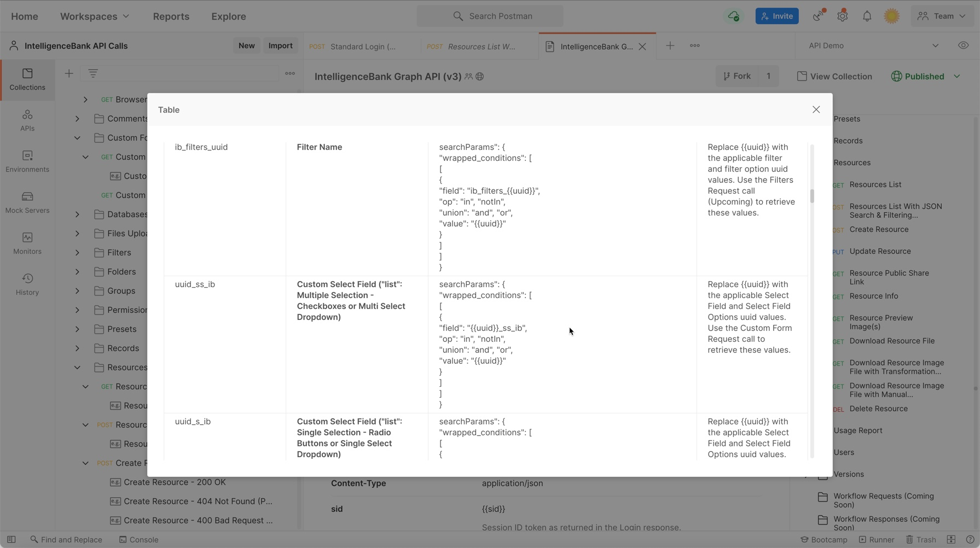
Task: Toggle sidebar visibility in status bar
Action: [x=11, y=540]
